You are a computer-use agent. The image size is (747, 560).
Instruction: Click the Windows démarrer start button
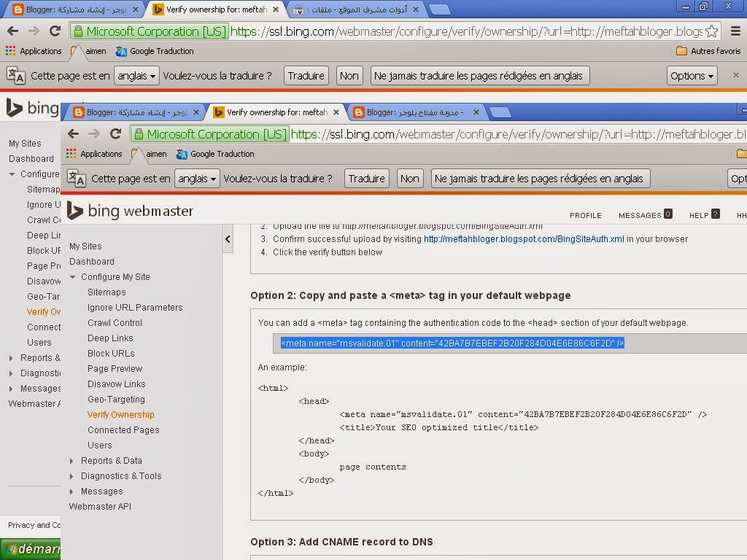pyautogui.click(x=31, y=549)
